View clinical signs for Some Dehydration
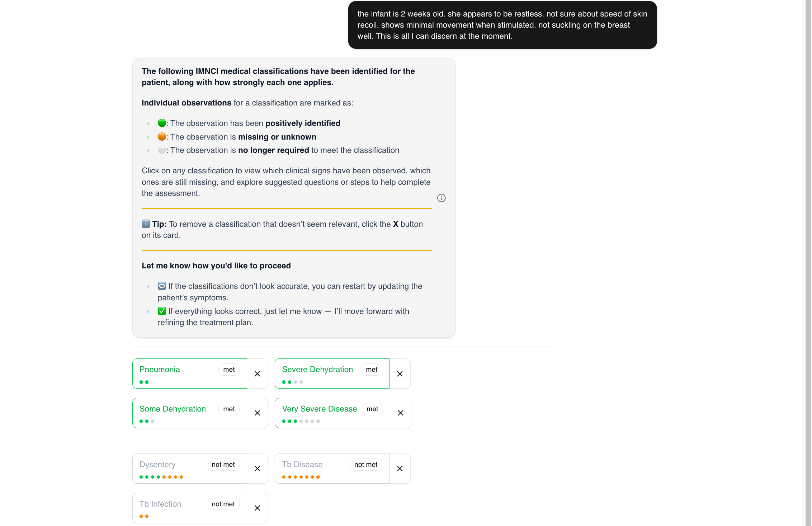The width and height of the screenshot is (812, 526). coord(172,409)
